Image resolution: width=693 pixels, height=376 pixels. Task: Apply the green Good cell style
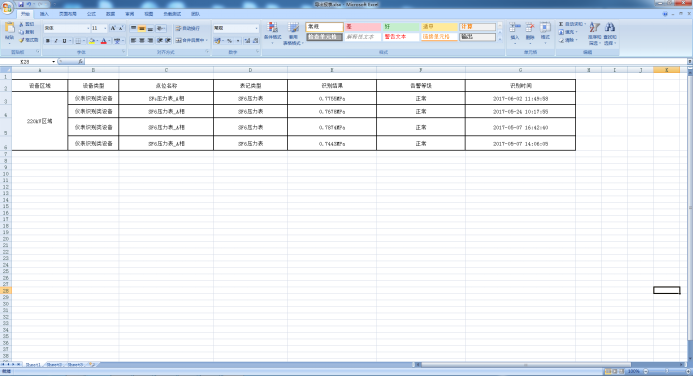point(401,27)
